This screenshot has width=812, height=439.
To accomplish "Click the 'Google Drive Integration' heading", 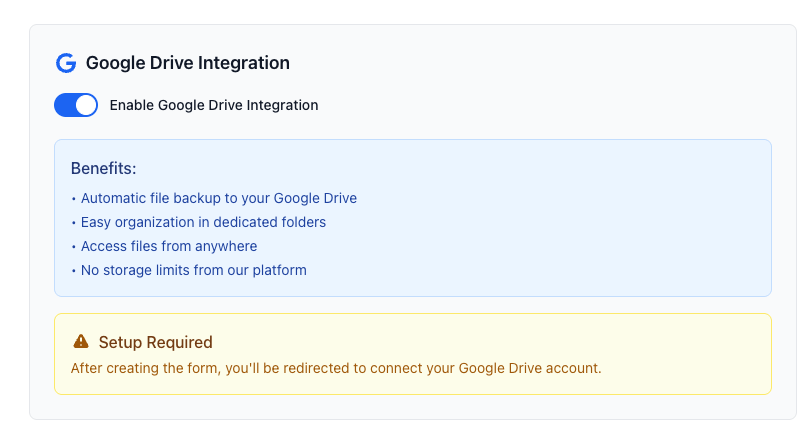I will 187,63.
